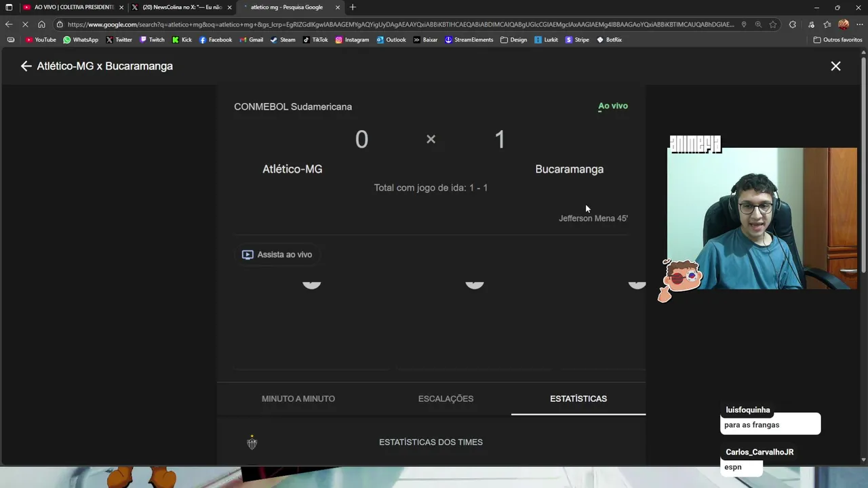The image size is (868, 488).
Task: Close the NewsColina no X tab
Action: pyautogui.click(x=229, y=7)
